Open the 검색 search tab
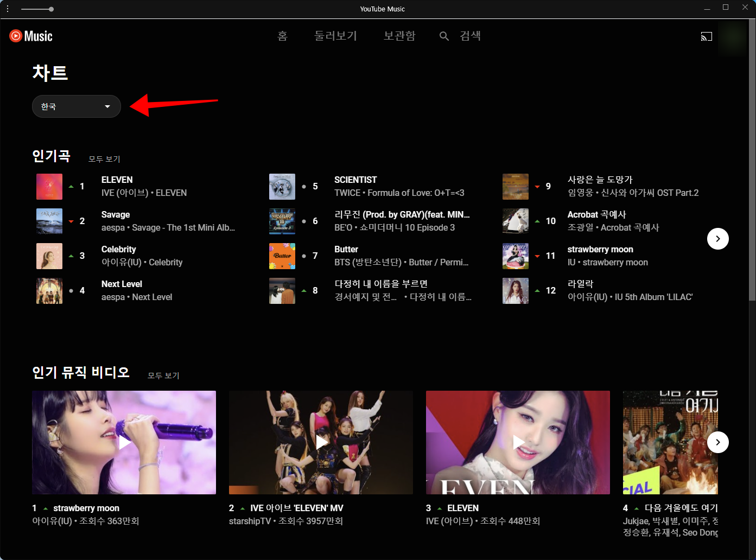 click(x=470, y=36)
